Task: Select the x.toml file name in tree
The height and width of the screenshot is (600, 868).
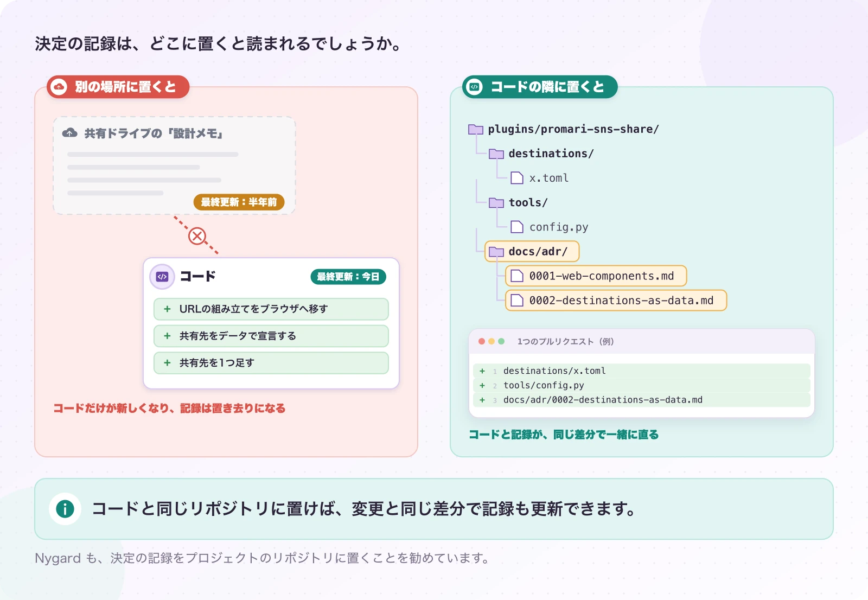Action: [x=549, y=178]
